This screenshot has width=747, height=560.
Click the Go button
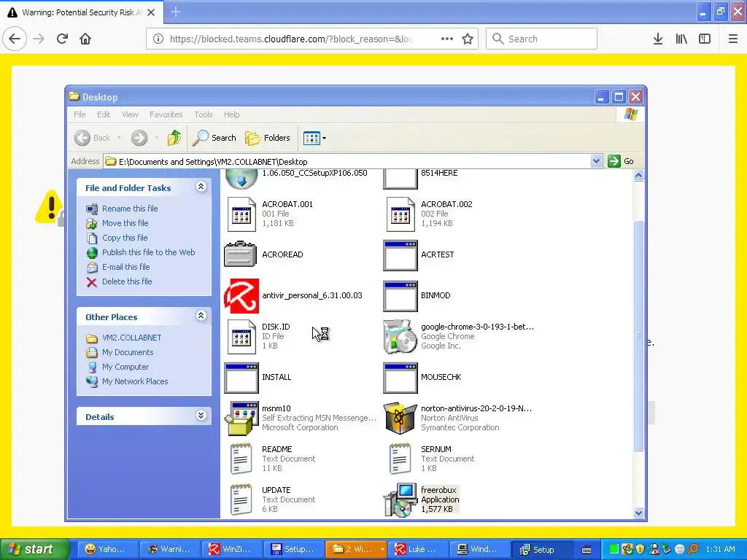coord(622,161)
